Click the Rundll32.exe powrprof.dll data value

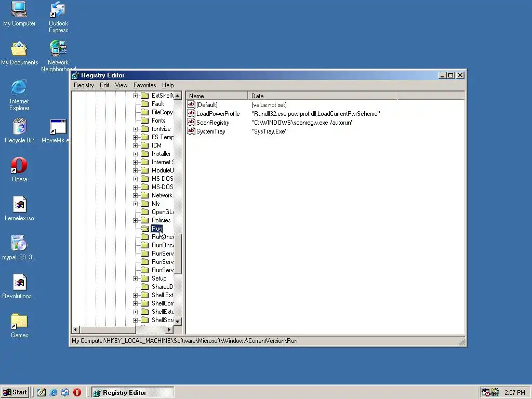click(315, 114)
